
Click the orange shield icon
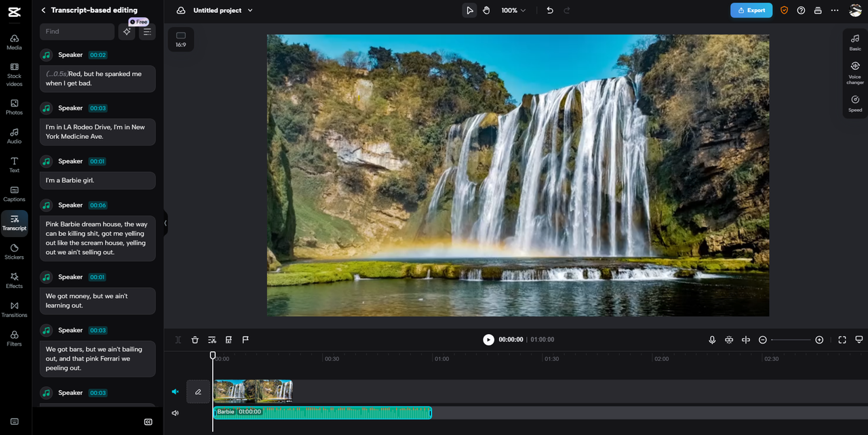tap(784, 10)
